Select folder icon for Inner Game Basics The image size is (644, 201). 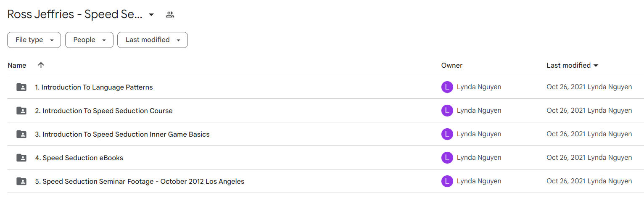point(21,135)
